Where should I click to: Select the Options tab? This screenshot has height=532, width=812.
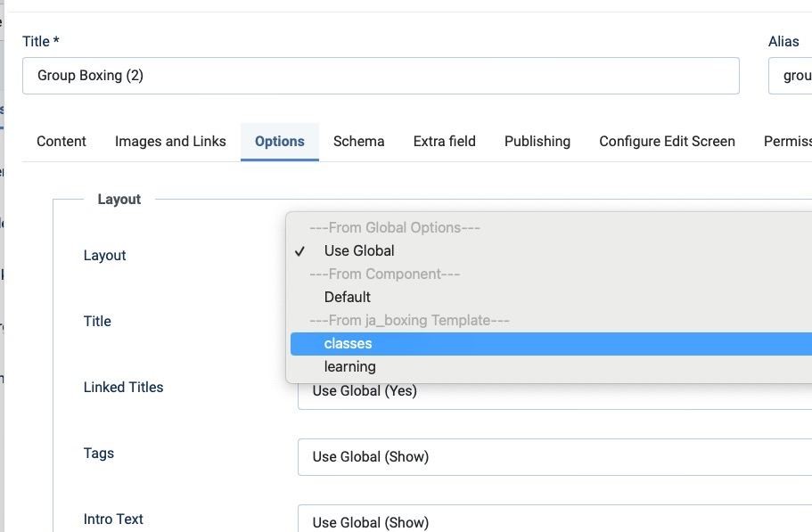click(280, 141)
